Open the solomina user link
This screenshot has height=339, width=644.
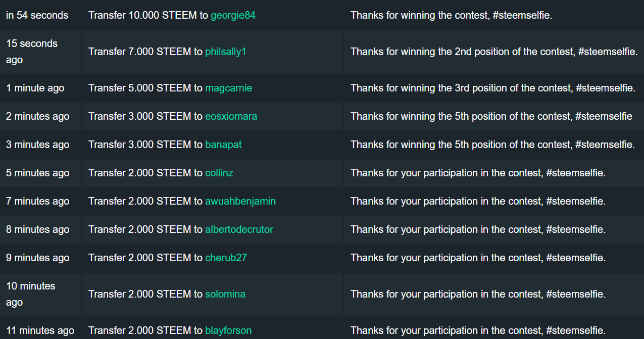click(x=225, y=294)
